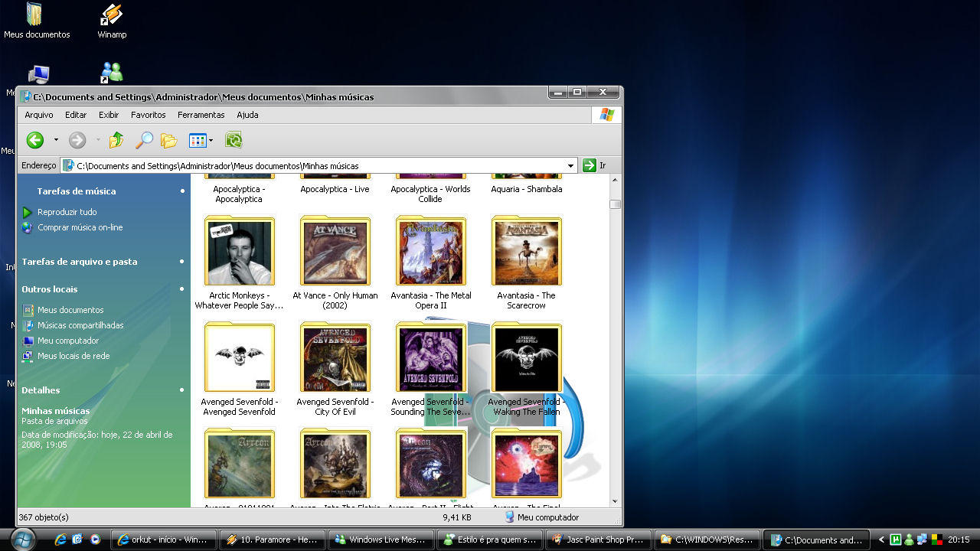Click Apocalyptica - Worlds Collide label

[430, 194]
